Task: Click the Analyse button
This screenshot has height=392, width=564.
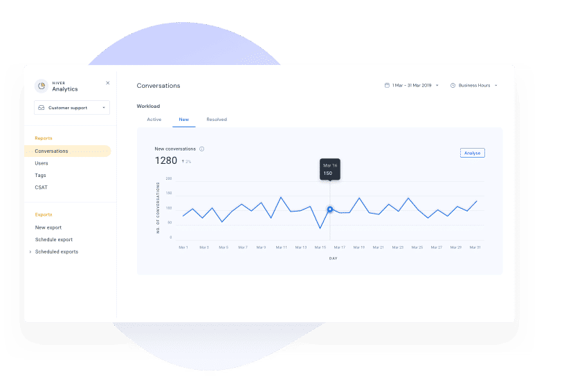Action: [x=472, y=153]
